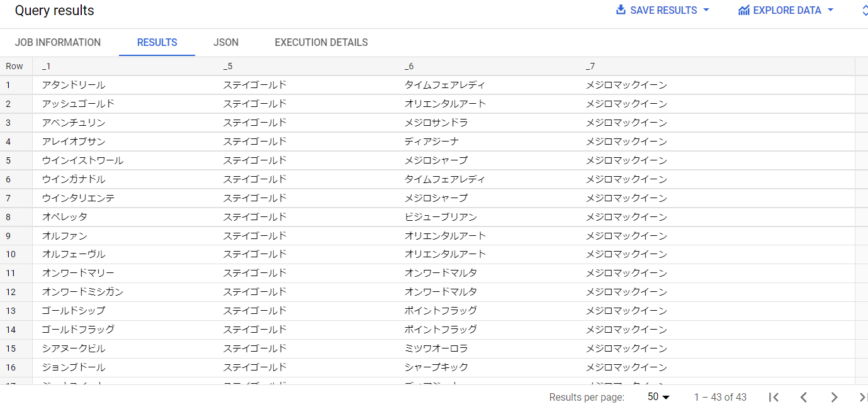Go to first page of results
Image resolution: width=868 pixels, height=407 pixels.
tap(774, 397)
